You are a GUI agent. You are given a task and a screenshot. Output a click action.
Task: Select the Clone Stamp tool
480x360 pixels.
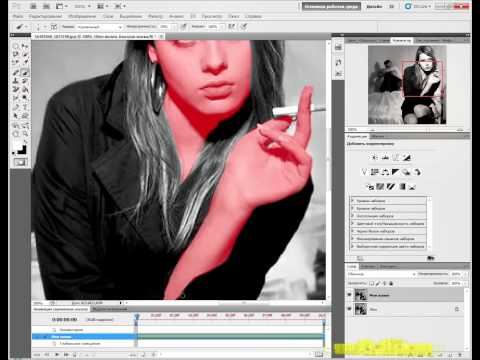pyautogui.click(x=16, y=81)
